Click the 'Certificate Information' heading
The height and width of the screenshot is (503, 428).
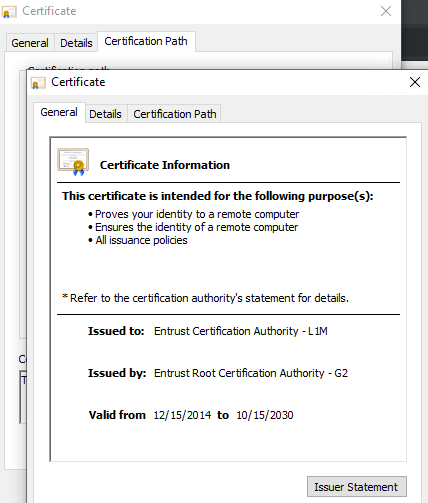(165, 165)
